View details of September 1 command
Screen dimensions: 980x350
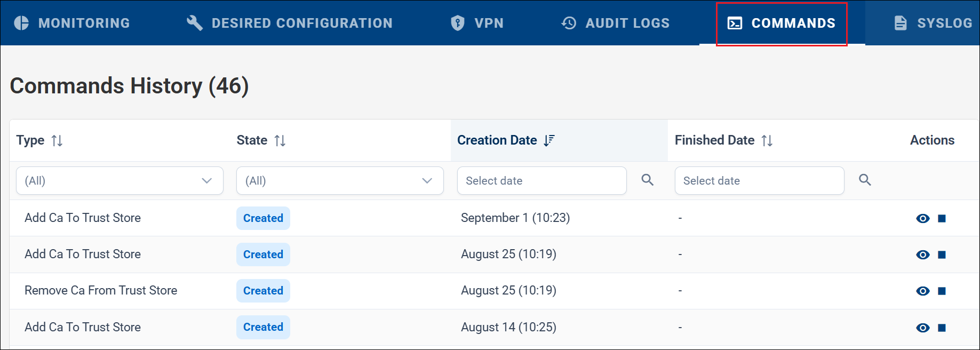tap(922, 218)
